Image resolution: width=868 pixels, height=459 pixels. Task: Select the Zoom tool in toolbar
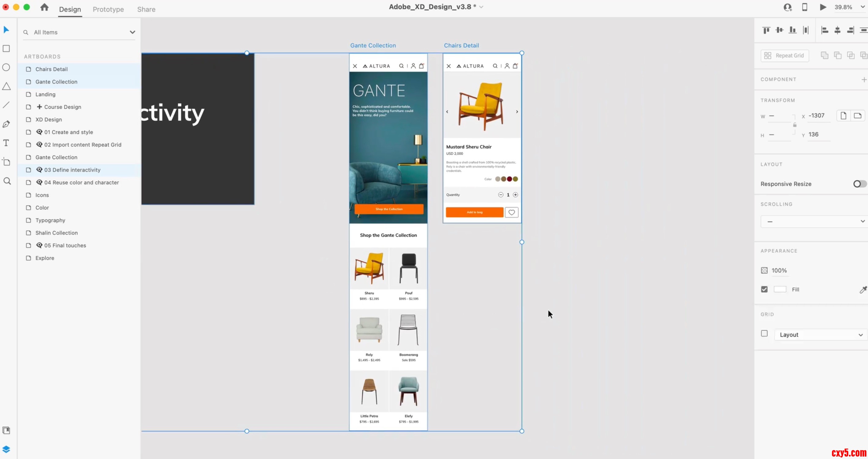(7, 181)
